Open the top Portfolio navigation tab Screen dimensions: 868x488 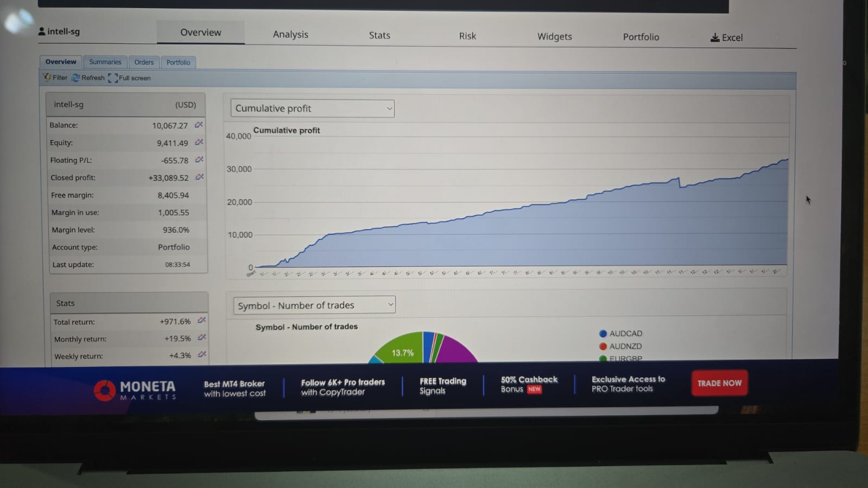click(641, 37)
